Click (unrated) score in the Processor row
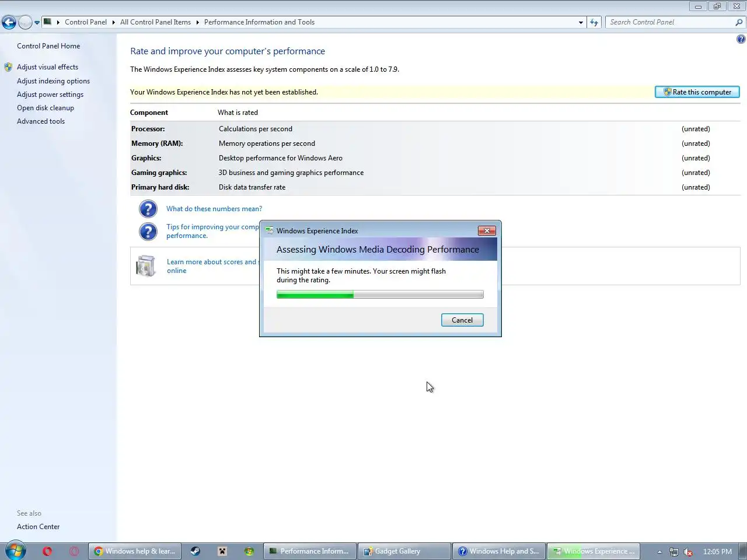 point(696,129)
